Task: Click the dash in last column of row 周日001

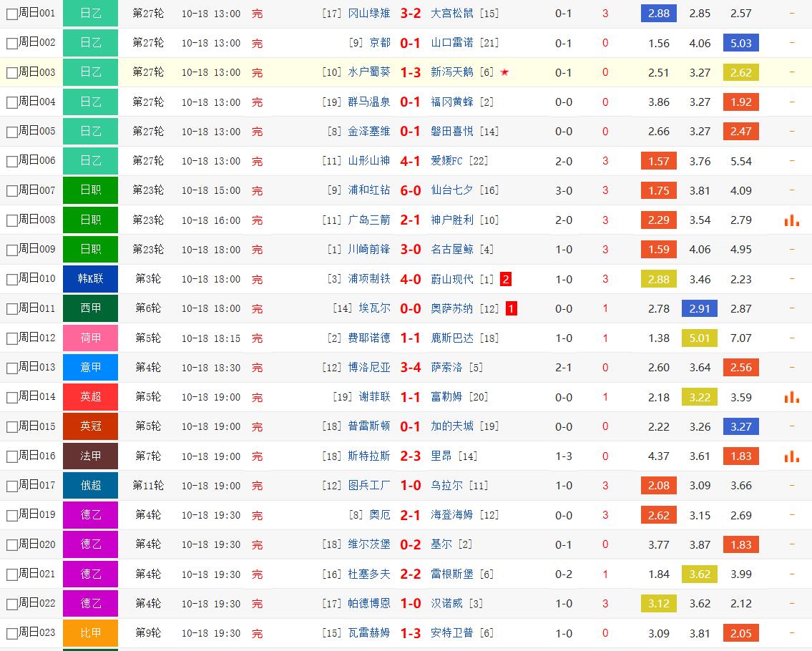Action: (792, 13)
